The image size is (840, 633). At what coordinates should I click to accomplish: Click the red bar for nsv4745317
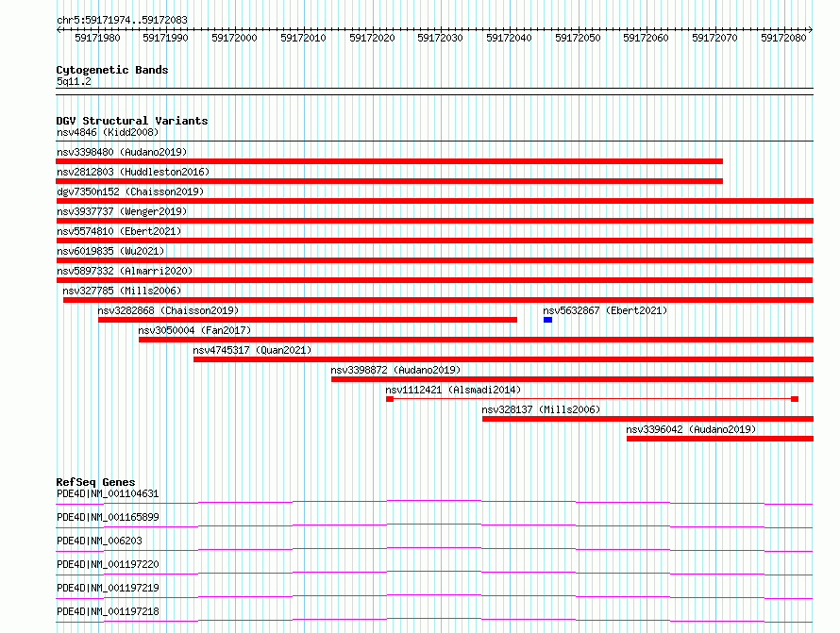pyautogui.click(x=503, y=359)
